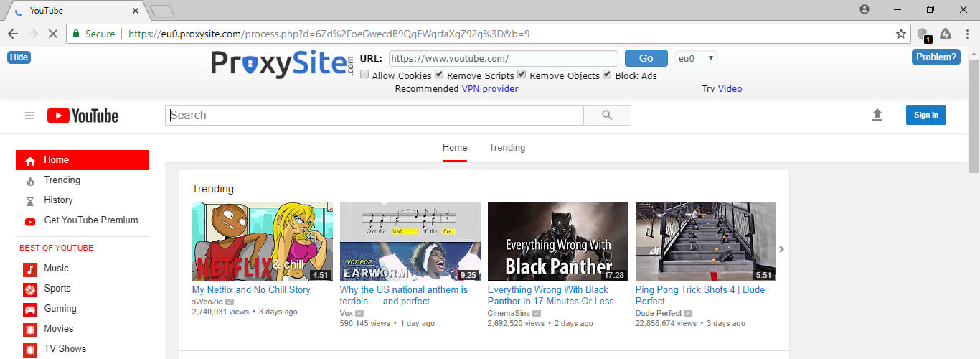Viewport: 980px width, 359px height.
Task: Click the Problem? button
Action: pyautogui.click(x=936, y=57)
